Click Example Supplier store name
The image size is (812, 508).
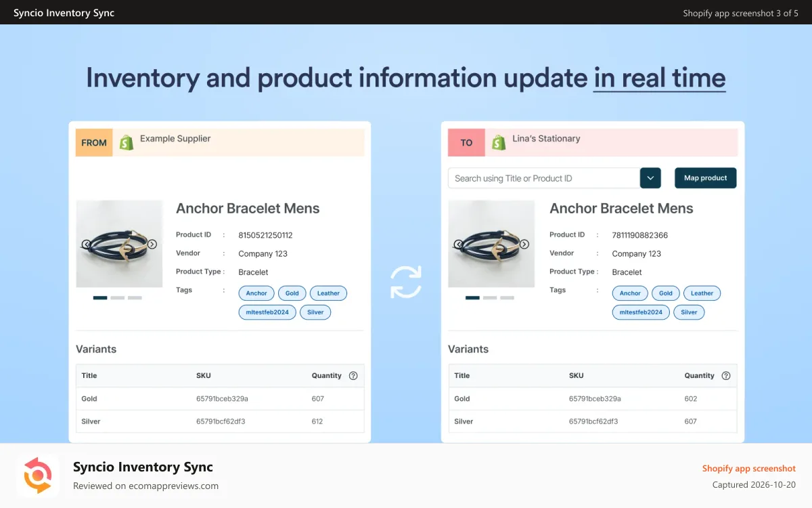pos(175,139)
